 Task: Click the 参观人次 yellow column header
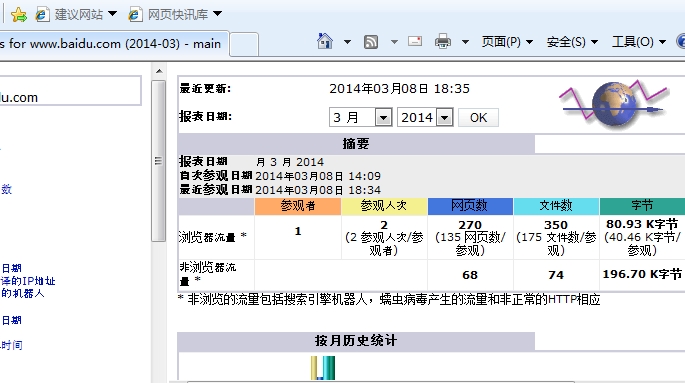[384, 206]
